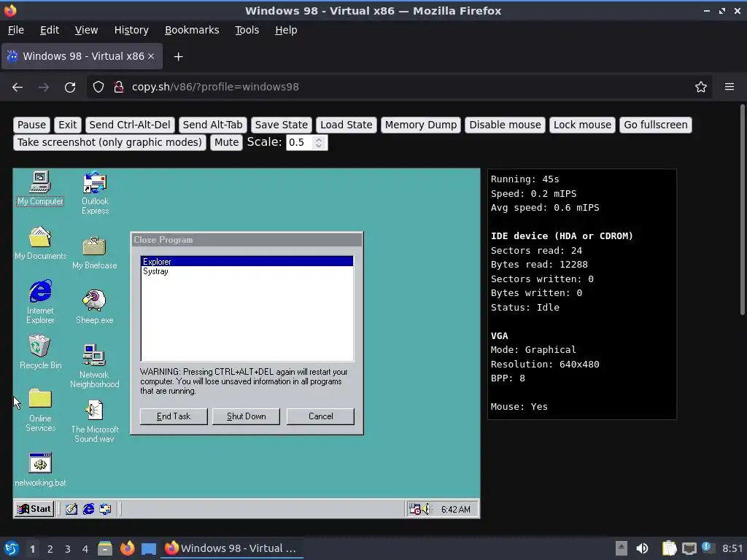Open the Tools menu
The width and height of the screenshot is (747, 560).
247,30
